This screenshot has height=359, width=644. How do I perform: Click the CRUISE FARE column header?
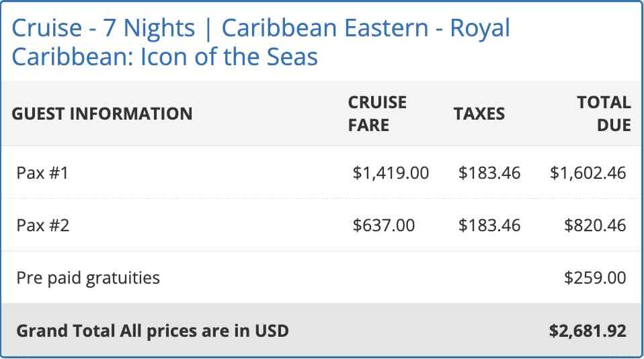pyautogui.click(x=377, y=113)
